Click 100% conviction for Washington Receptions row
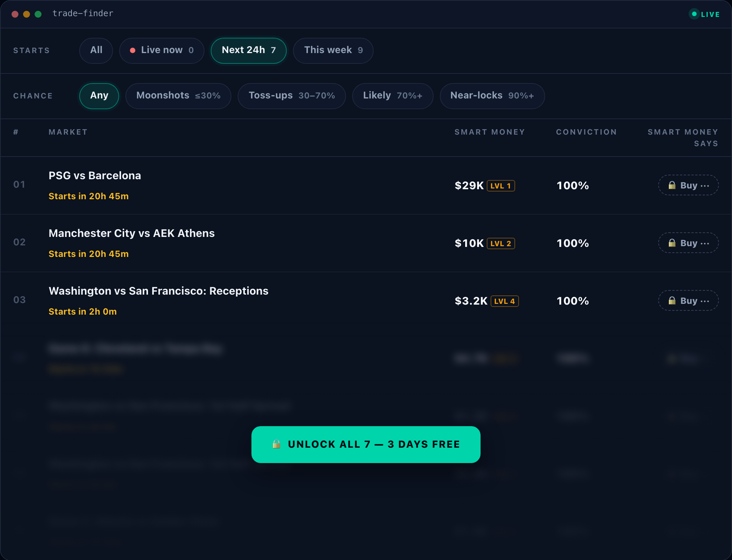Viewport: 732px width, 560px height. click(573, 301)
